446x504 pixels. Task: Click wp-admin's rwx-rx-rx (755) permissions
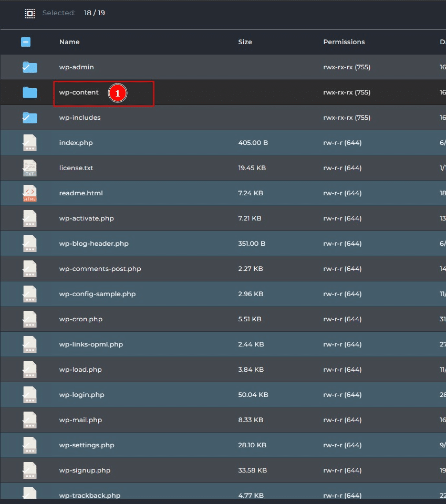(x=347, y=67)
